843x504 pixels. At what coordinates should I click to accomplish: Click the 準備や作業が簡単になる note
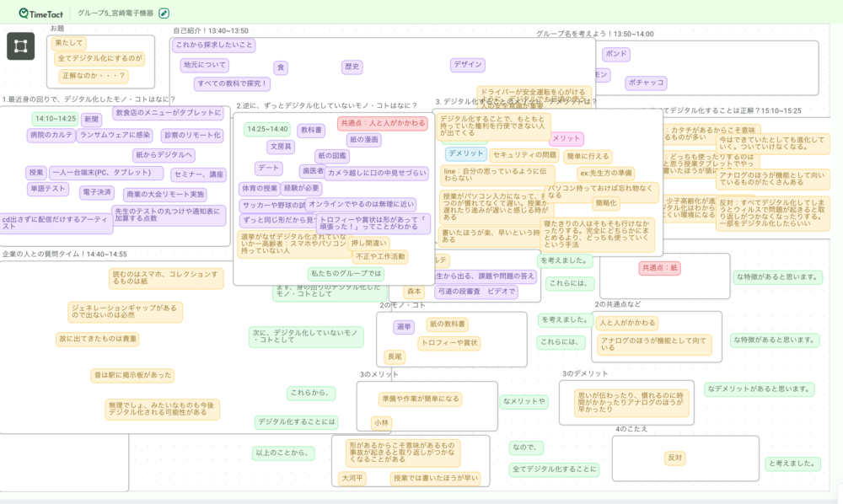(x=421, y=399)
